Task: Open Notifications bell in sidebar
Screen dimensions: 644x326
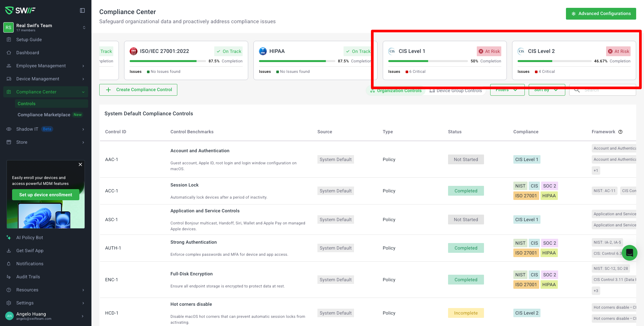Action: pos(9,264)
